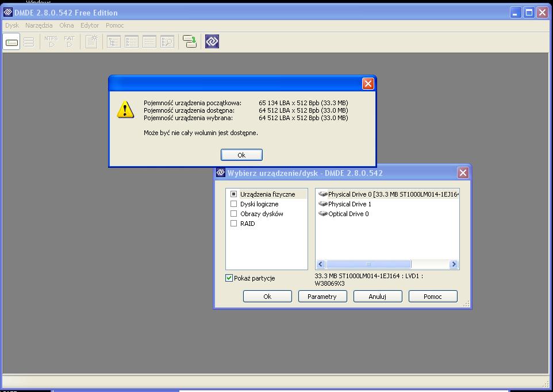The width and height of the screenshot is (553, 392).
Task: Click the 'Pojemność urządzenia początkowa:' text
Action: pyautogui.click(x=193, y=103)
